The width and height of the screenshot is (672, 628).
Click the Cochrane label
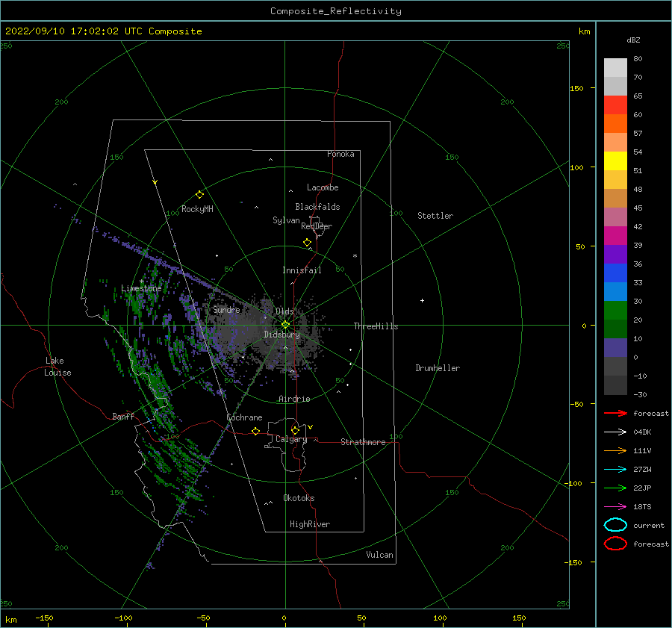click(x=244, y=417)
